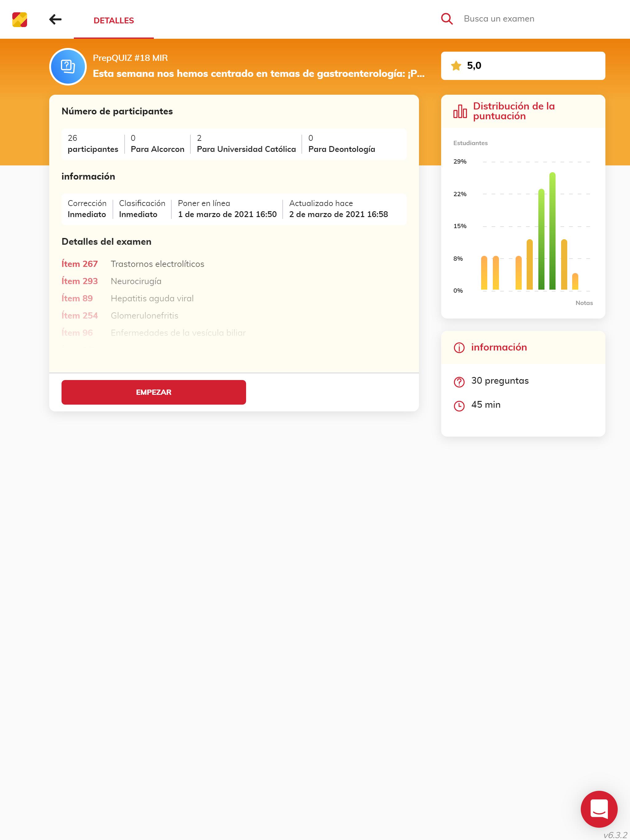Open Ítem 267 Trastornos electrolíticos
Viewport: 630px width, 840px height.
(133, 264)
